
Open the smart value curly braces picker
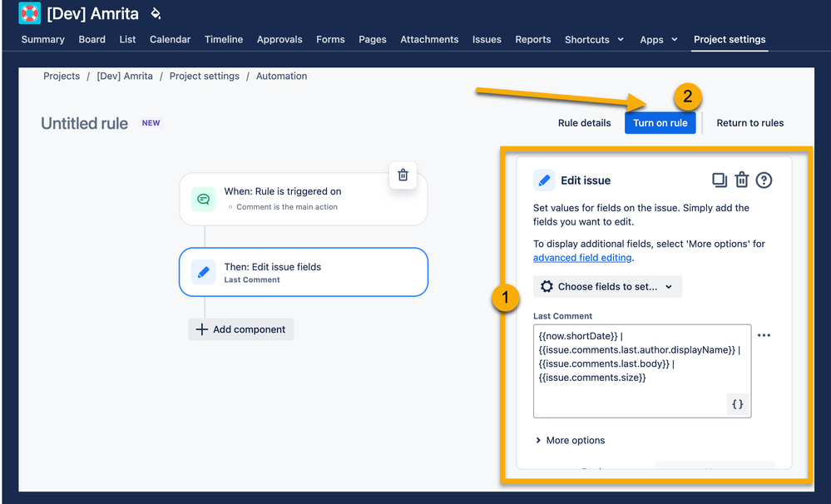point(737,404)
